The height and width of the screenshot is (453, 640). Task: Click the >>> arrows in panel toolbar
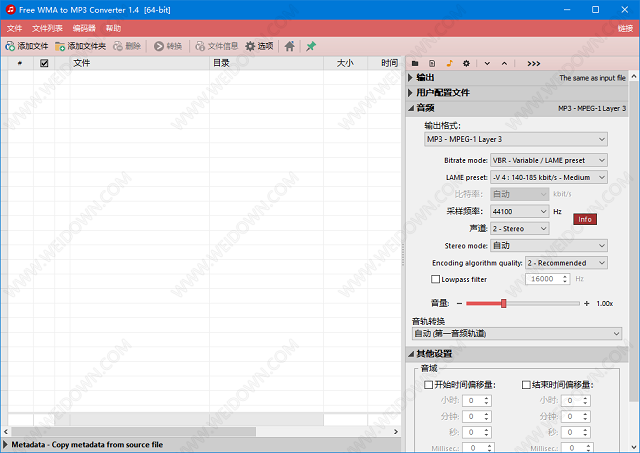(x=533, y=64)
